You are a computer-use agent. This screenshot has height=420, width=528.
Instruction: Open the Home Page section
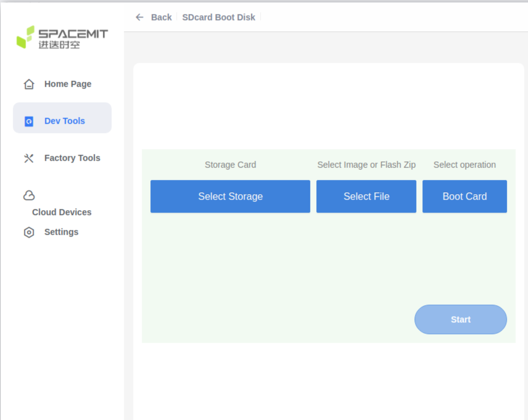tap(68, 84)
